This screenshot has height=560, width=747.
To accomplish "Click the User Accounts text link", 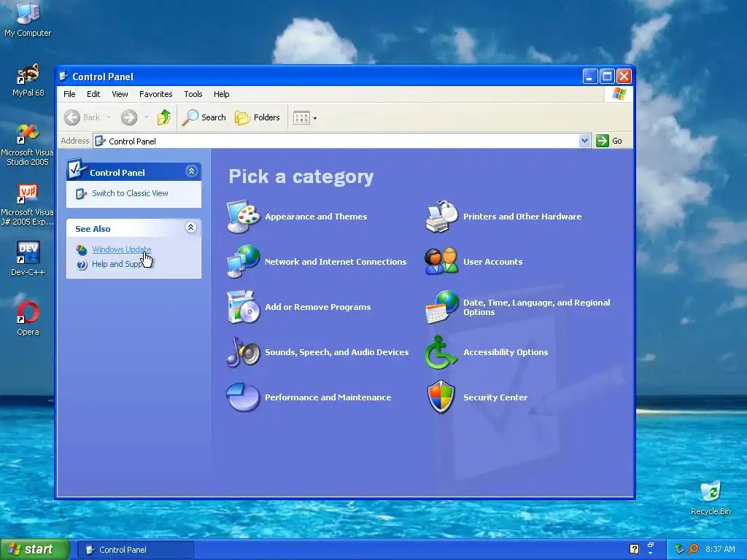I will coord(492,262).
